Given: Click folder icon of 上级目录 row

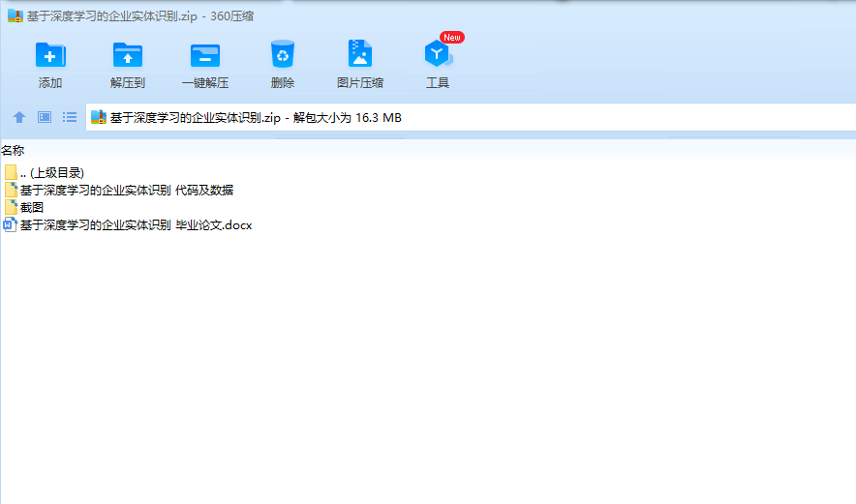Looking at the screenshot, I should [11, 172].
